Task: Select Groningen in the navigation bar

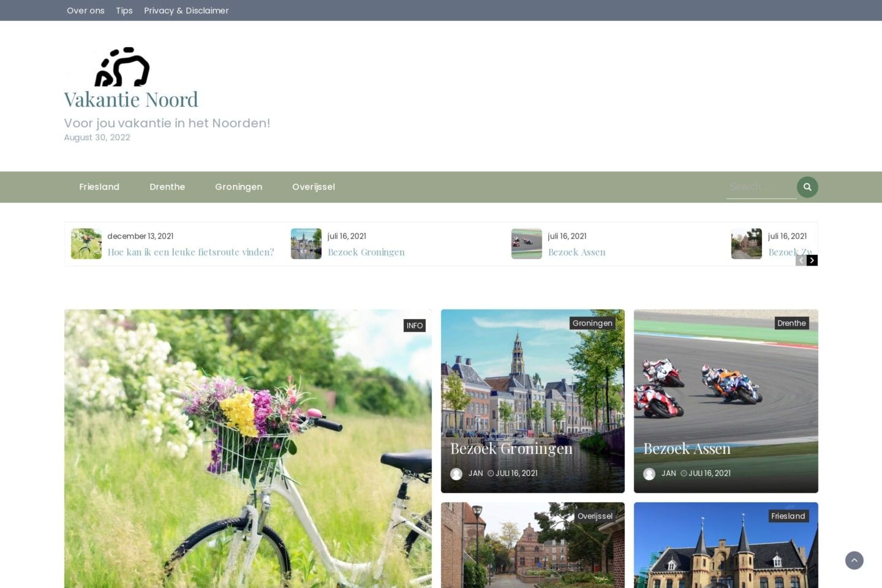Action: click(x=238, y=187)
